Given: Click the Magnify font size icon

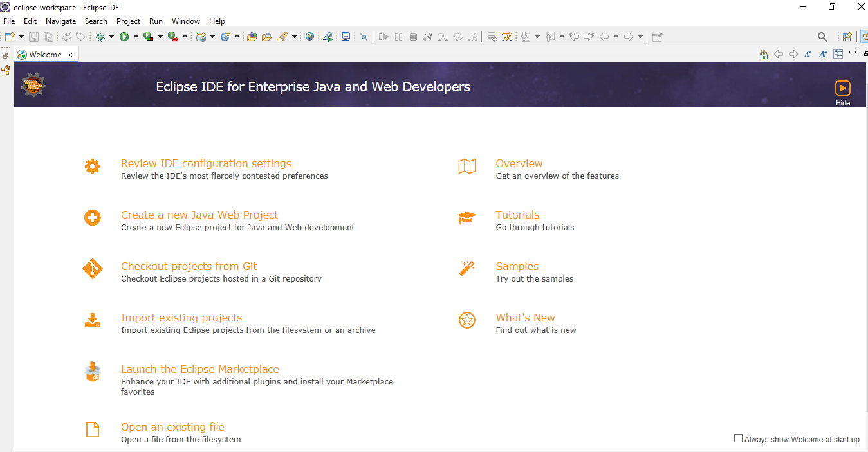Looking at the screenshot, I should click(x=823, y=54).
